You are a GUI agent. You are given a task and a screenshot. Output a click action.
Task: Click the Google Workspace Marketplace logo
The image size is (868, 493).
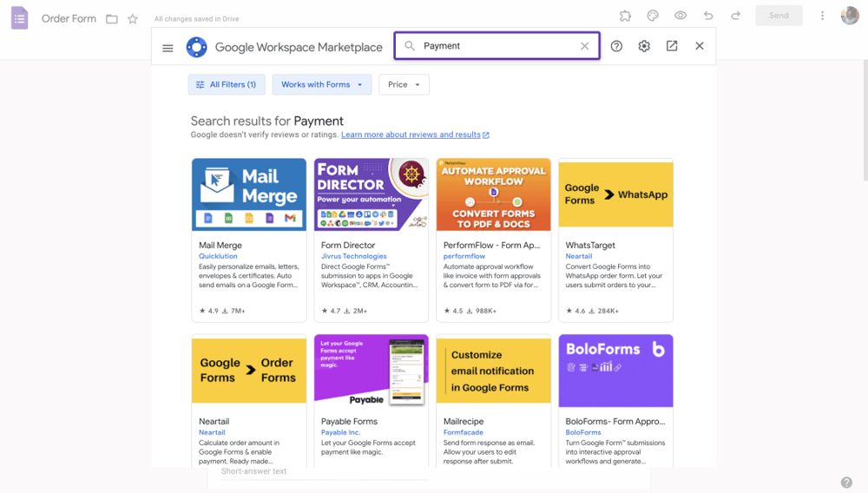[196, 47]
